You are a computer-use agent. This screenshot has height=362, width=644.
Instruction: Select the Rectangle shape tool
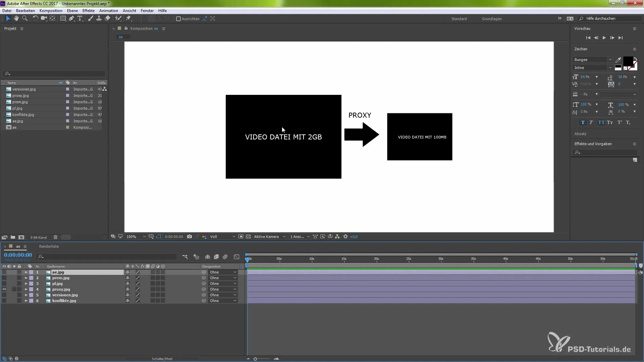[63, 18]
